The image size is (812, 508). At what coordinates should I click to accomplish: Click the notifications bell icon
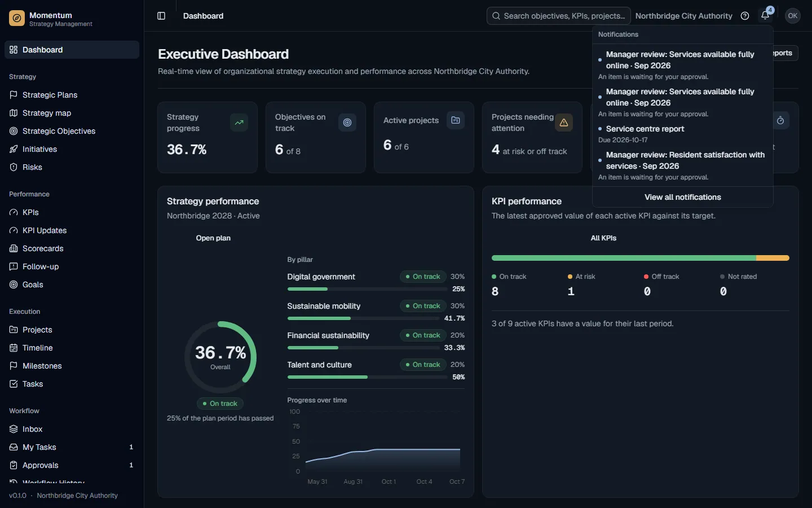pyautogui.click(x=765, y=16)
